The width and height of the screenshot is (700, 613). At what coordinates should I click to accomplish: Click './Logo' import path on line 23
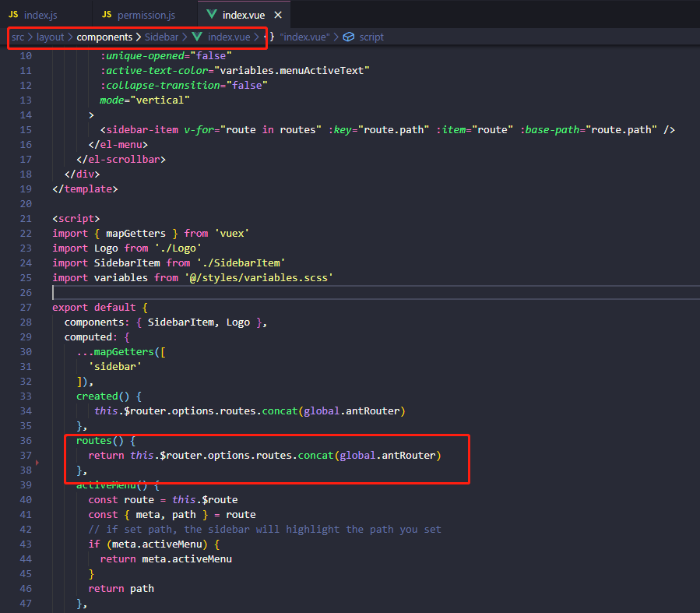point(178,248)
